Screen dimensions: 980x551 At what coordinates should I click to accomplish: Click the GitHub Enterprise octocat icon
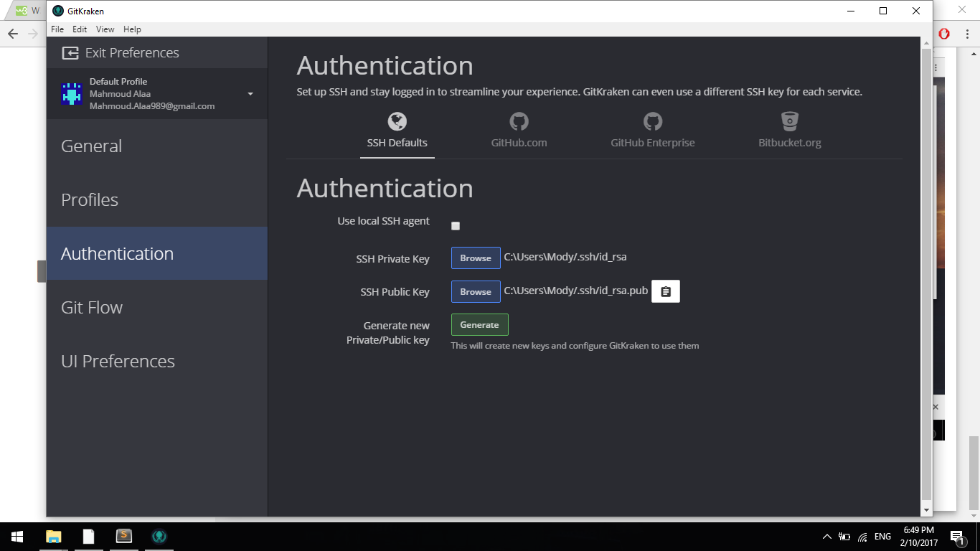click(652, 121)
